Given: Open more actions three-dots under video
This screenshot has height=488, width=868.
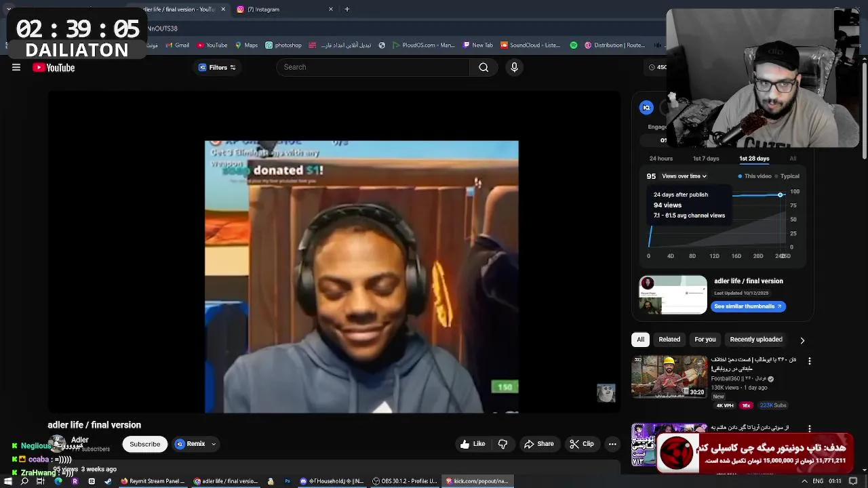Looking at the screenshot, I should tap(612, 444).
